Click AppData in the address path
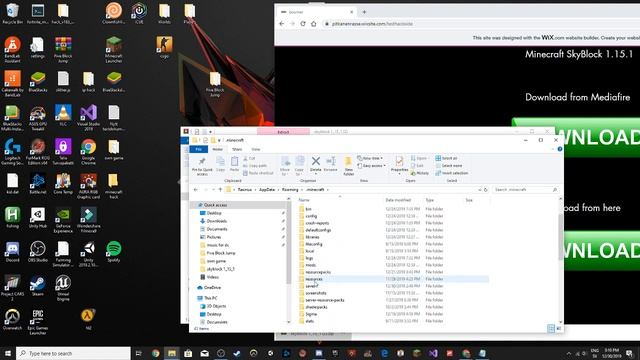640x360 pixels. [267, 190]
